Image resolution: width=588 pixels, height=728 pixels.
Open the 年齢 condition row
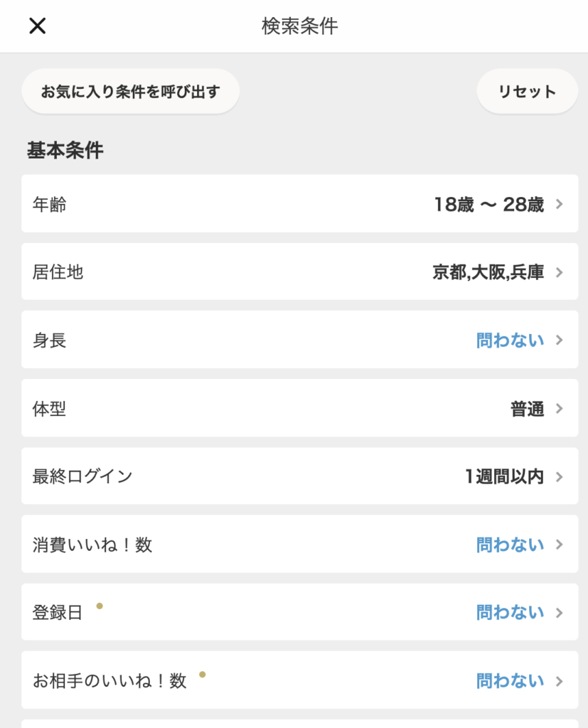coord(299,204)
